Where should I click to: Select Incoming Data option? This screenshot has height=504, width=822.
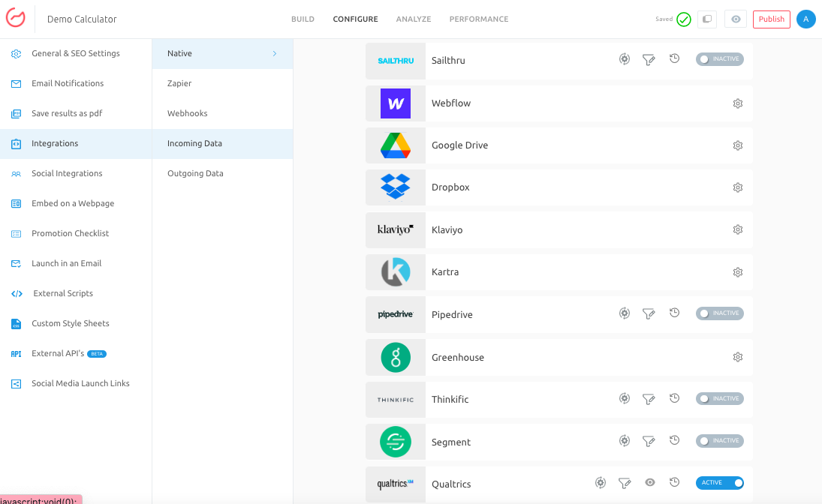222,143
